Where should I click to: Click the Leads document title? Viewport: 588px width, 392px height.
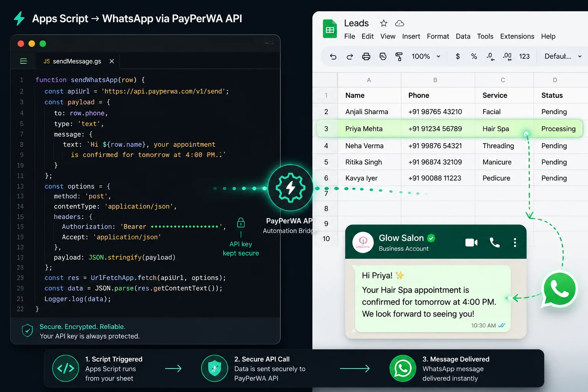[356, 23]
